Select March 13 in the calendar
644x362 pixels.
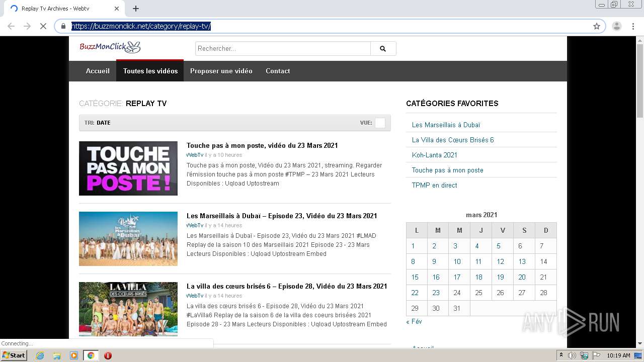tap(522, 261)
